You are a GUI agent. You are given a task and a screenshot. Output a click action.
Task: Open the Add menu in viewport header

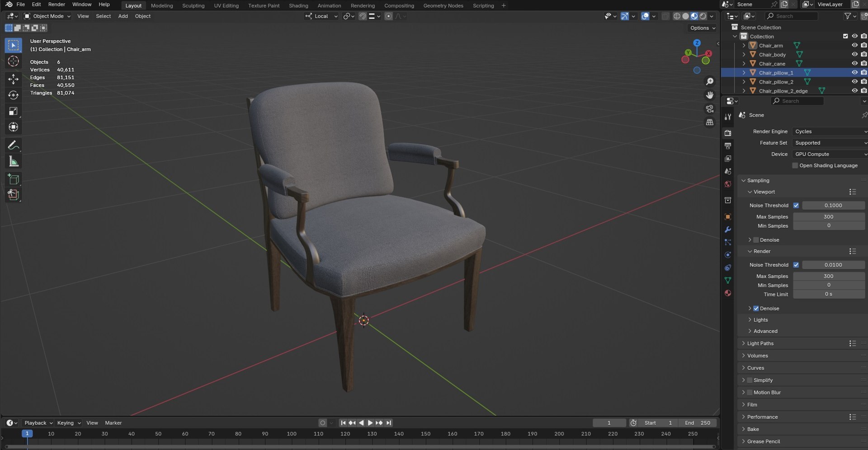point(123,16)
